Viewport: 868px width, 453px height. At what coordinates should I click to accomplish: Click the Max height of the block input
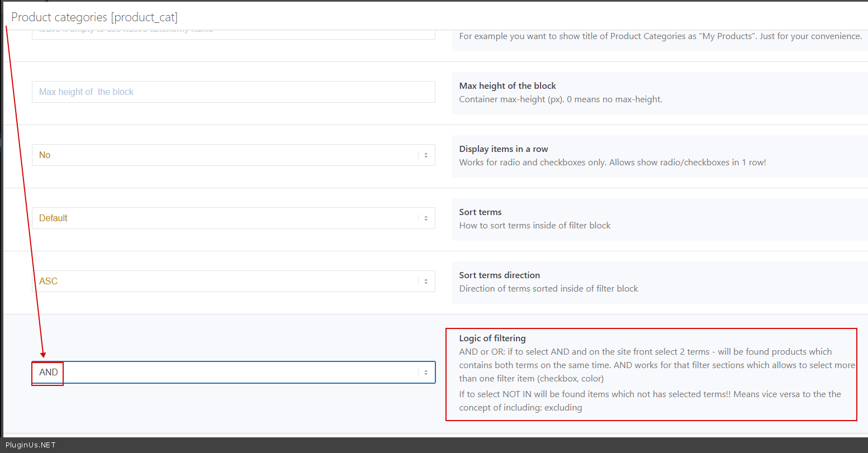(233, 92)
